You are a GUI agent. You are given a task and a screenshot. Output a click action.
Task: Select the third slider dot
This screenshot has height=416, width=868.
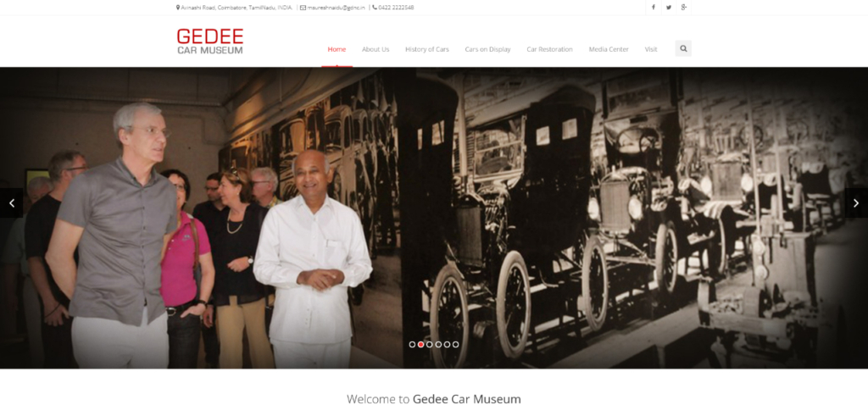pyautogui.click(x=430, y=344)
